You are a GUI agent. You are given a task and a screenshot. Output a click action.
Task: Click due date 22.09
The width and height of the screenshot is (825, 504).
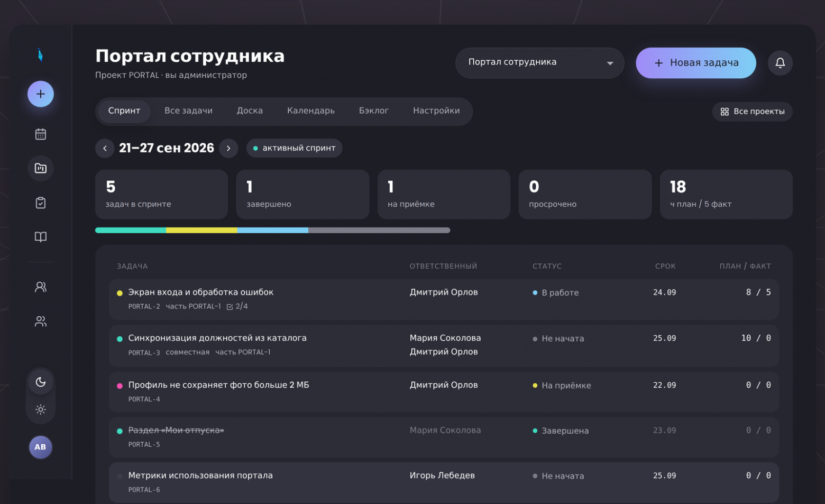click(664, 386)
